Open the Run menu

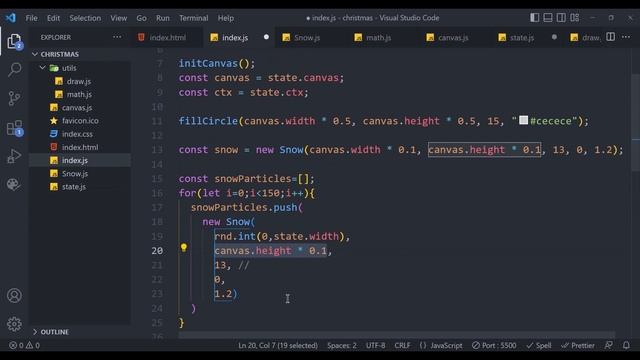pyautogui.click(x=162, y=18)
